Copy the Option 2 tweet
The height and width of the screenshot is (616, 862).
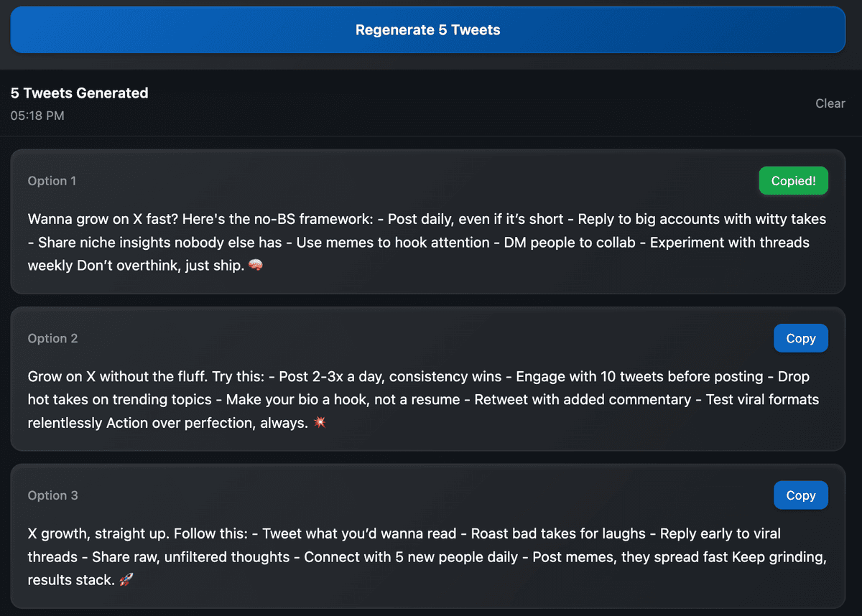point(800,338)
